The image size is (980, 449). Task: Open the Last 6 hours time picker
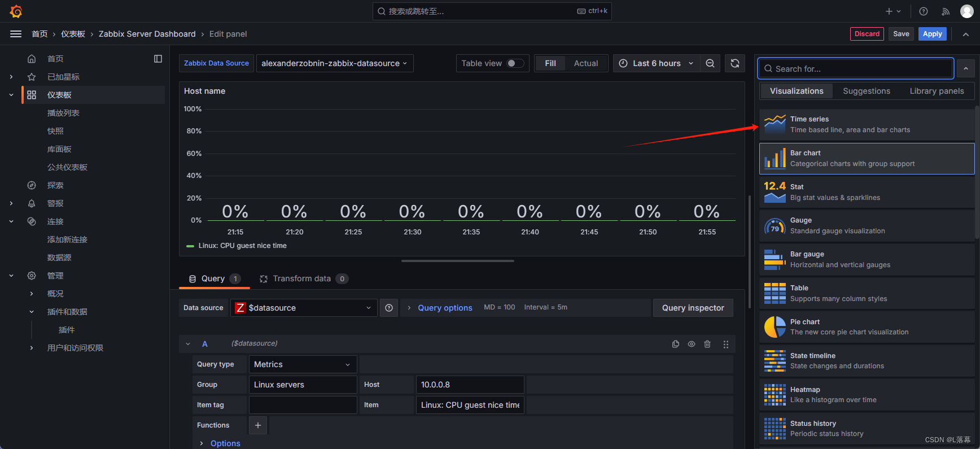coord(657,63)
